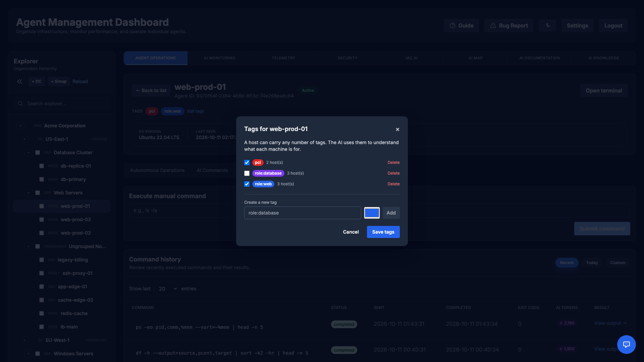Close the tags dialog with the X icon

coord(397,129)
